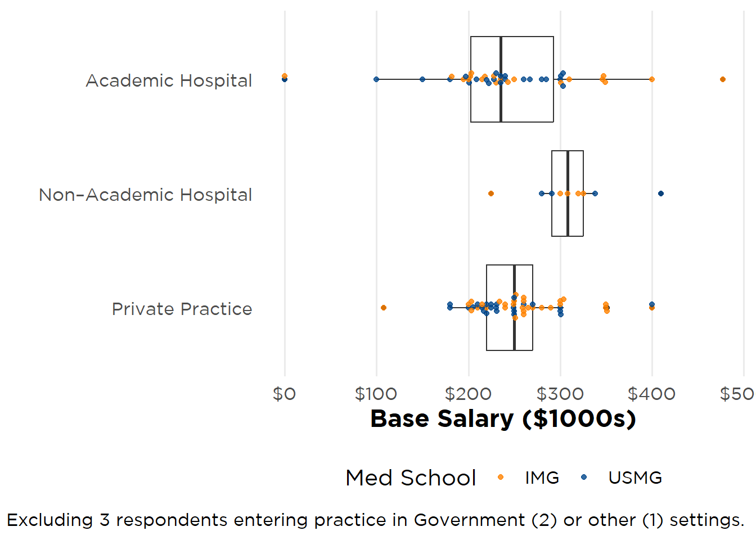Click the Academic Hospital axis label
Viewport: 756px width, 540px height.
169,80
